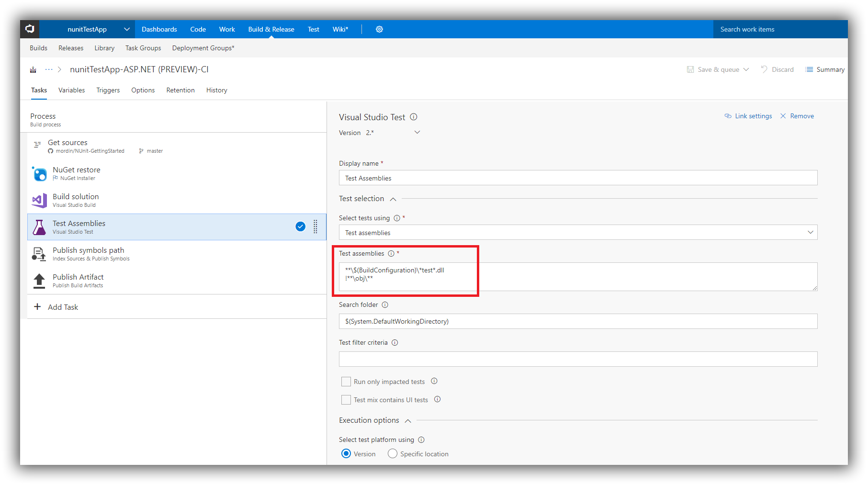Open the Wiki hub

coord(340,29)
